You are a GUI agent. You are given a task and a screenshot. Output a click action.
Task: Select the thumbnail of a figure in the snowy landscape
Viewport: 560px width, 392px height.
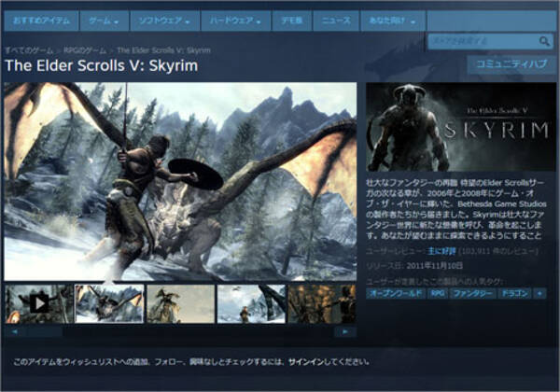(251, 304)
